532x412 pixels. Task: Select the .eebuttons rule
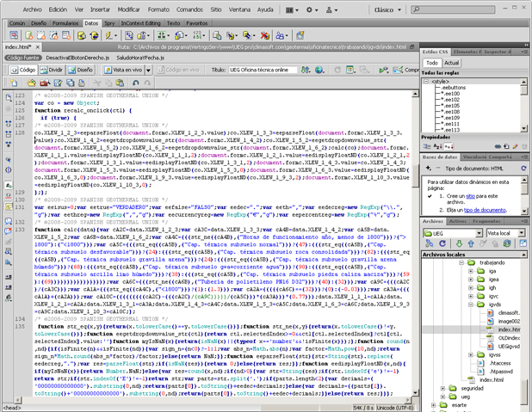[x=453, y=88]
